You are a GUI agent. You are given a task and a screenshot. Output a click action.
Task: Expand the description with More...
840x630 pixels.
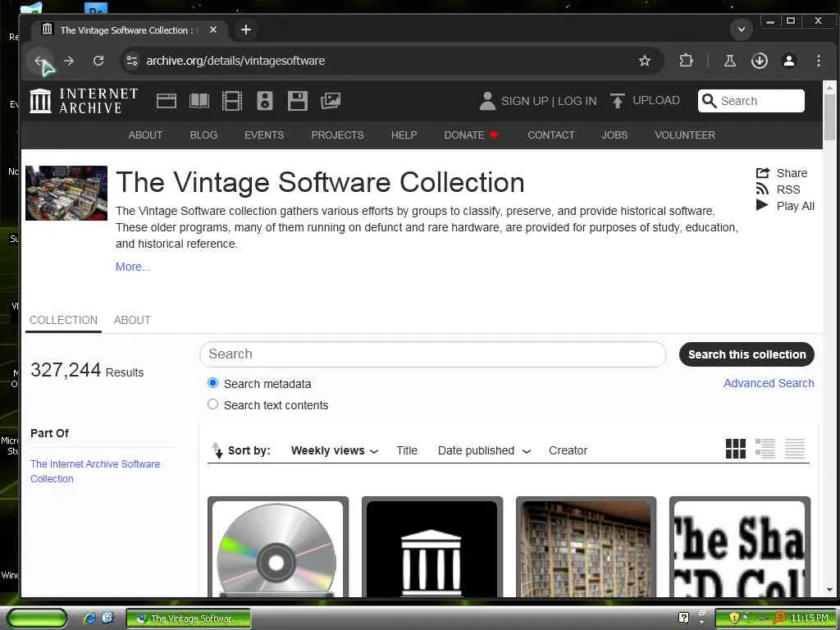(133, 267)
